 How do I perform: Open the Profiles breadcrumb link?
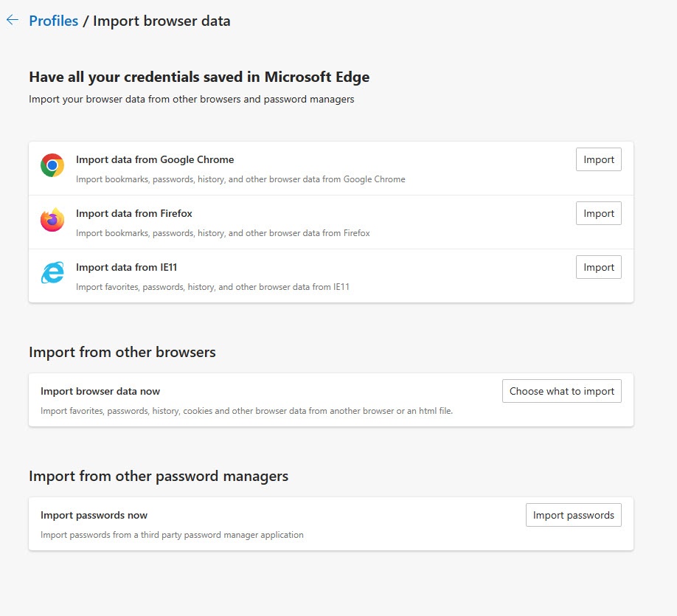[53, 21]
